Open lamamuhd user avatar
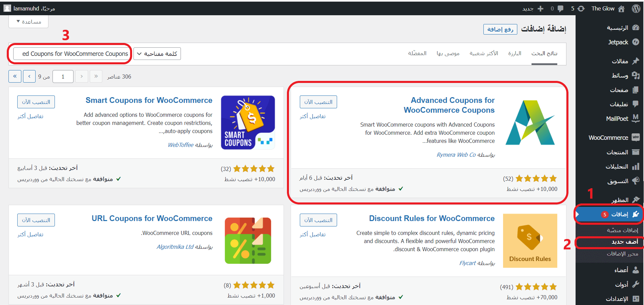644x305 pixels. 7,8
